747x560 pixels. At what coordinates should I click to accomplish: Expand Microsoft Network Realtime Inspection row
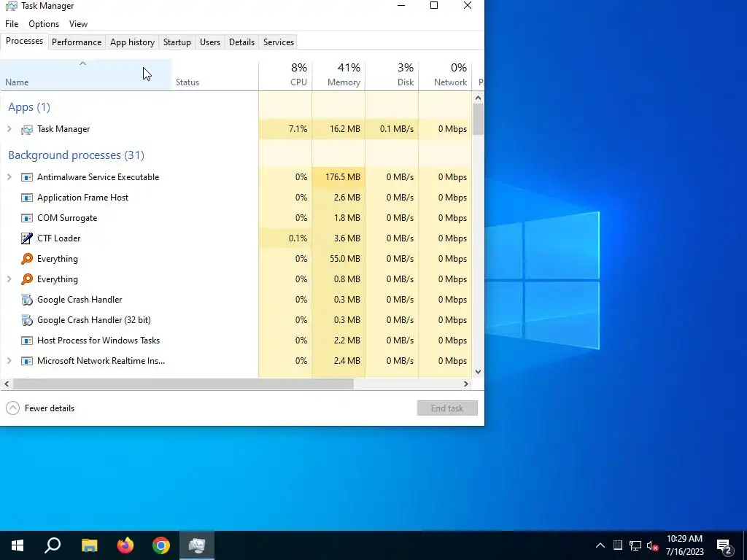coord(9,361)
